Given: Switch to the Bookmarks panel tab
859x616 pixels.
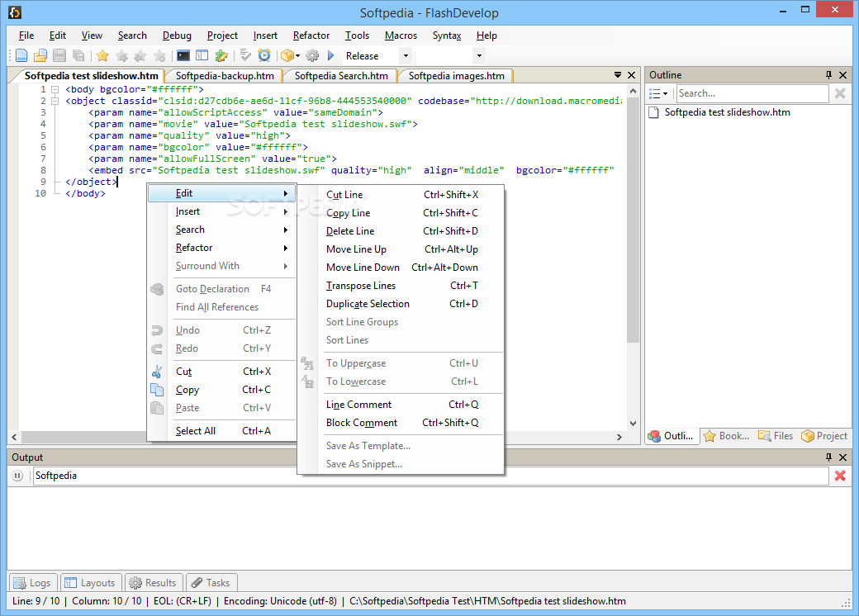Looking at the screenshot, I should coord(726,436).
